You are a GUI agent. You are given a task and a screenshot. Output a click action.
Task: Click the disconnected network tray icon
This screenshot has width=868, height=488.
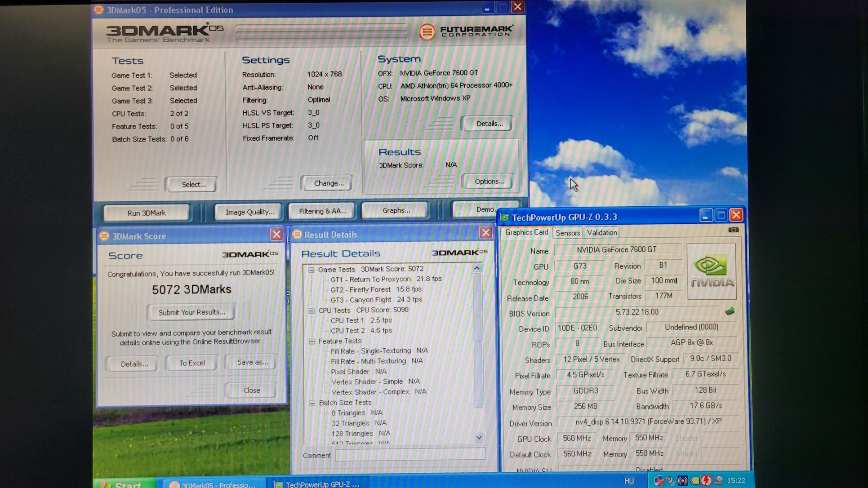(x=659, y=481)
